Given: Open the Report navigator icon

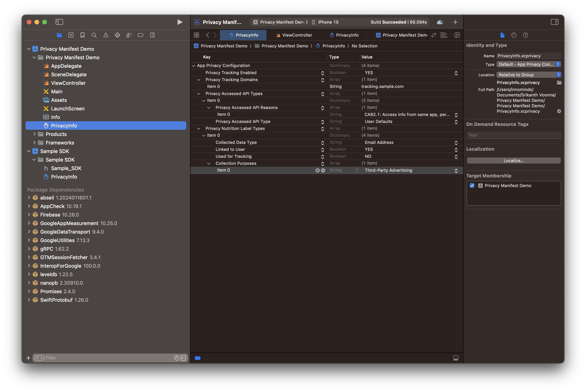Looking at the screenshot, I should [x=152, y=35].
